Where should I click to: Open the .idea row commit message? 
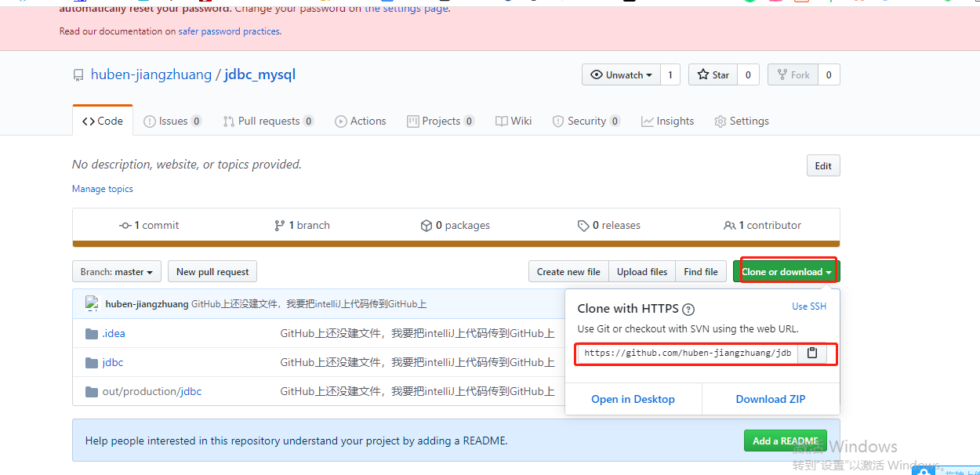click(x=417, y=333)
